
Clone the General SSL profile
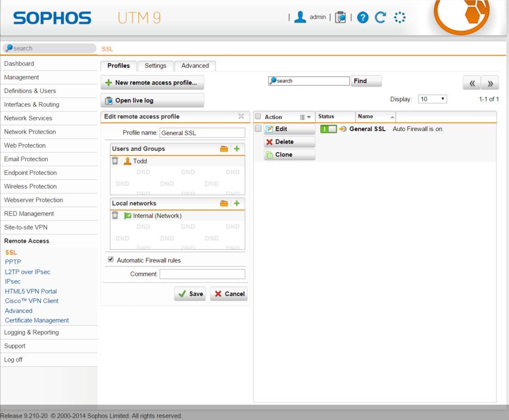tap(290, 155)
